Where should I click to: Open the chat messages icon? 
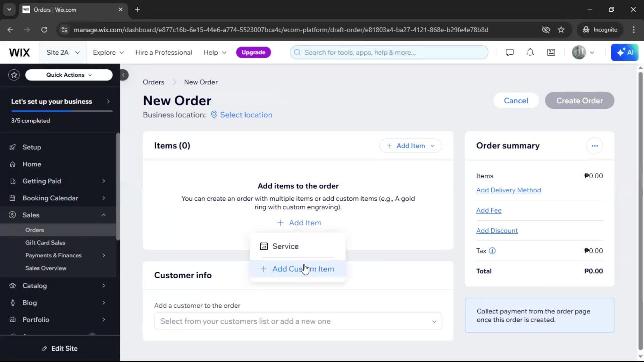(x=509, y=52)
